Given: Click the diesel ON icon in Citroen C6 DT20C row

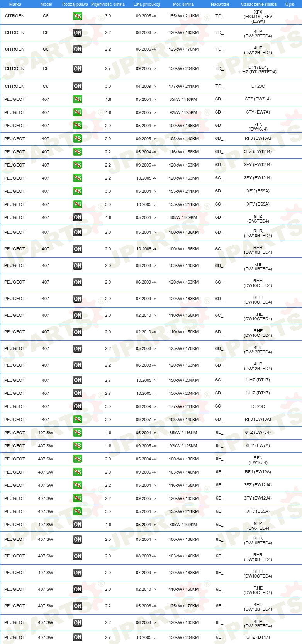Looking at the screenshot, I should pos(78,86).
